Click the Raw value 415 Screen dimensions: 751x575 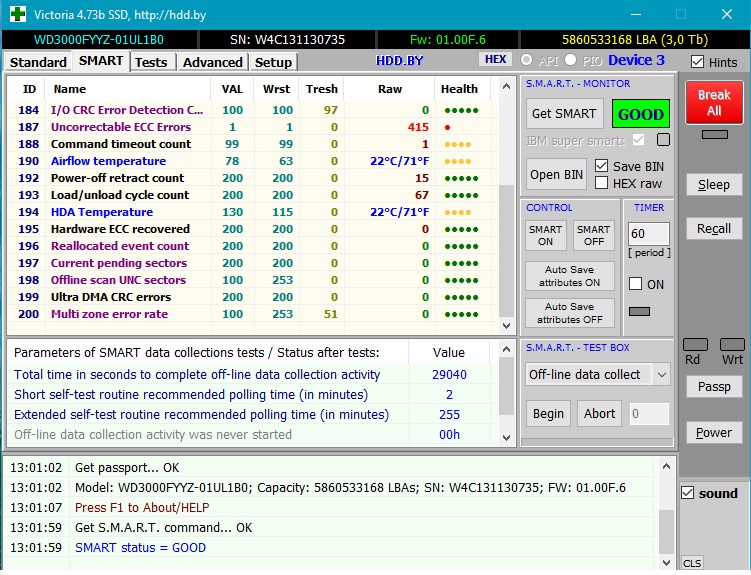(418, 127)
